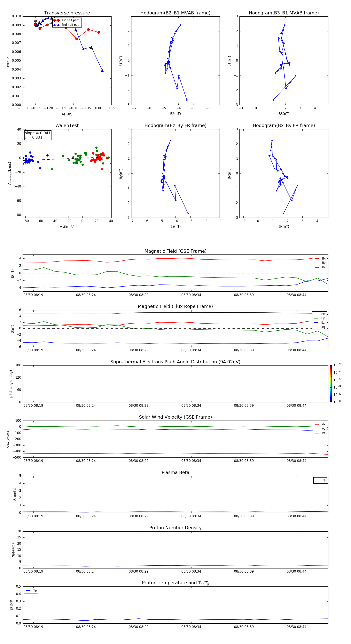Select the βp legend entry in Plasma Beta
Viewport: 351px width, 644px height.
point(320,480)
